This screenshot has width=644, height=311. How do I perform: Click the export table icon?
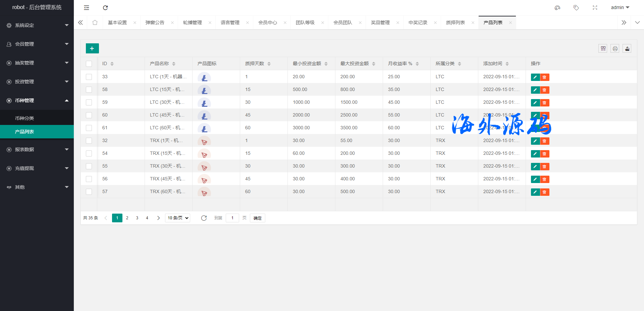click(x=627, y=49)
